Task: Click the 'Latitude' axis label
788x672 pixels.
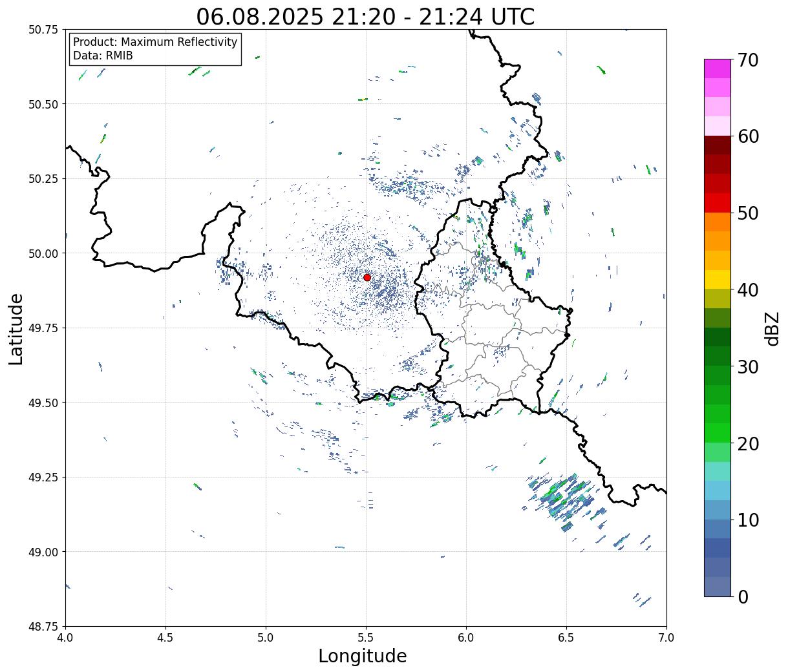Action: pos(16,328)
